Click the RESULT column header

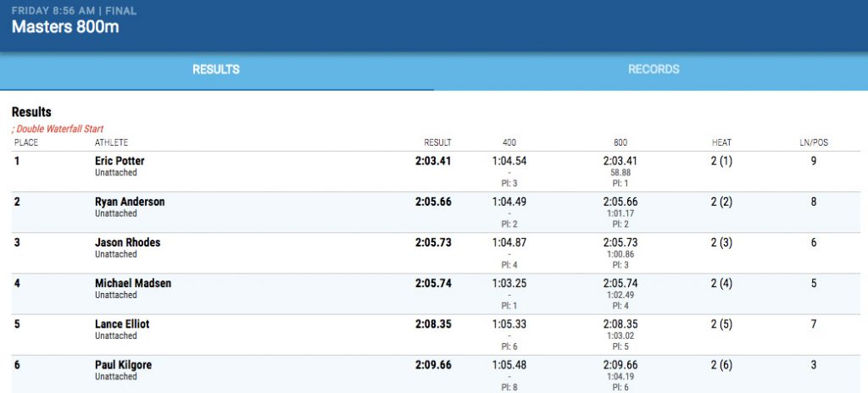(437, 143)
